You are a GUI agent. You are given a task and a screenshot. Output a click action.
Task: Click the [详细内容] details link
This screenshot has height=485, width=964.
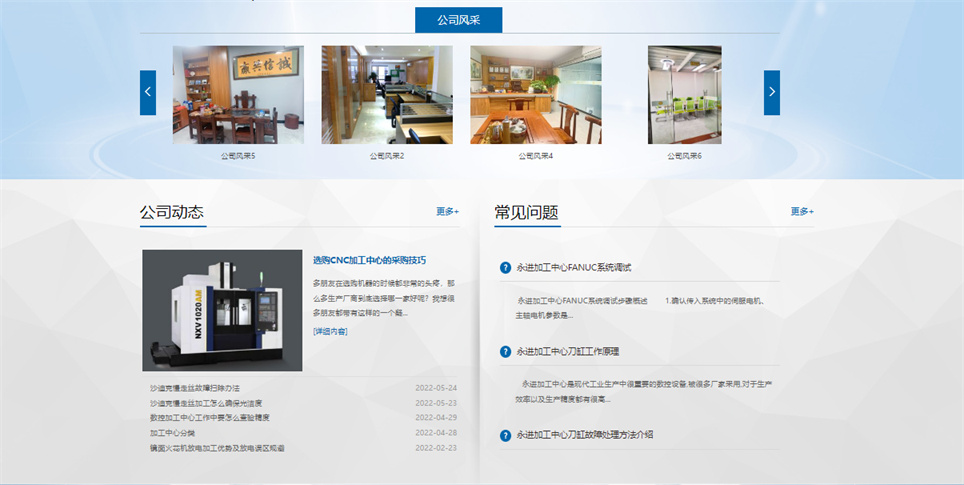[x=330, y=331]
